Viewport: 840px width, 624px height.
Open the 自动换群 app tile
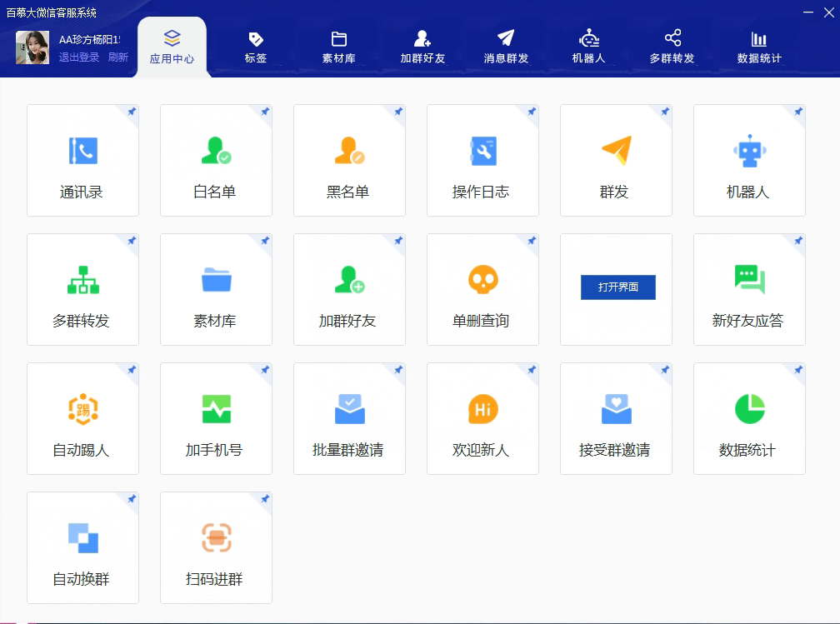82,547
